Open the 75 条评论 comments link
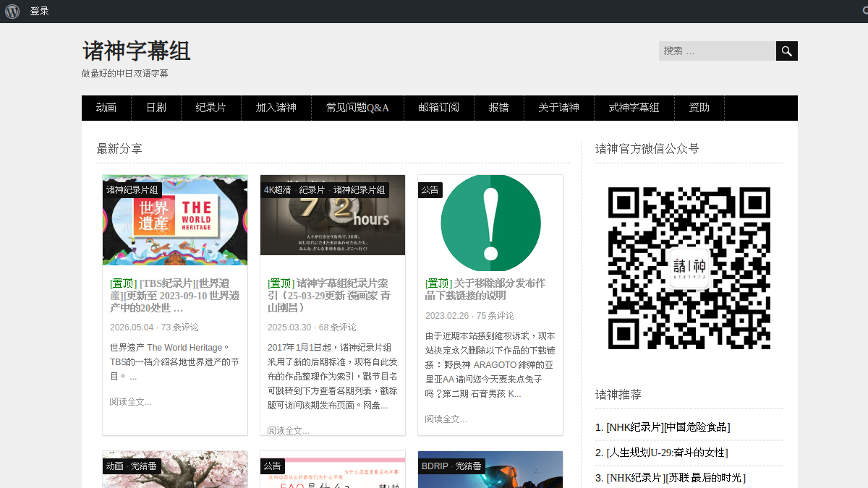The image size is (868, 488). [x=495, y=316]
